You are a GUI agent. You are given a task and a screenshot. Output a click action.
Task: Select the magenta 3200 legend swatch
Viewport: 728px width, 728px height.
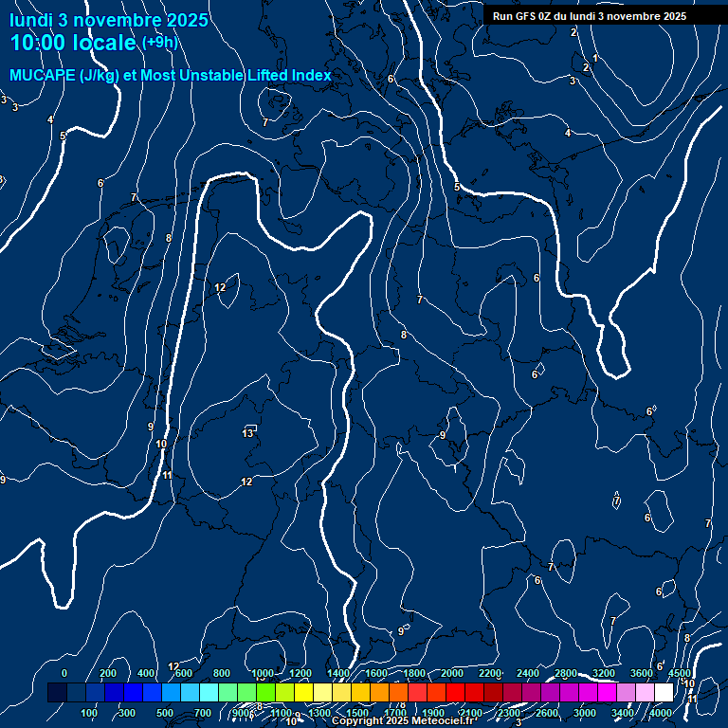[x=607, y=693]
